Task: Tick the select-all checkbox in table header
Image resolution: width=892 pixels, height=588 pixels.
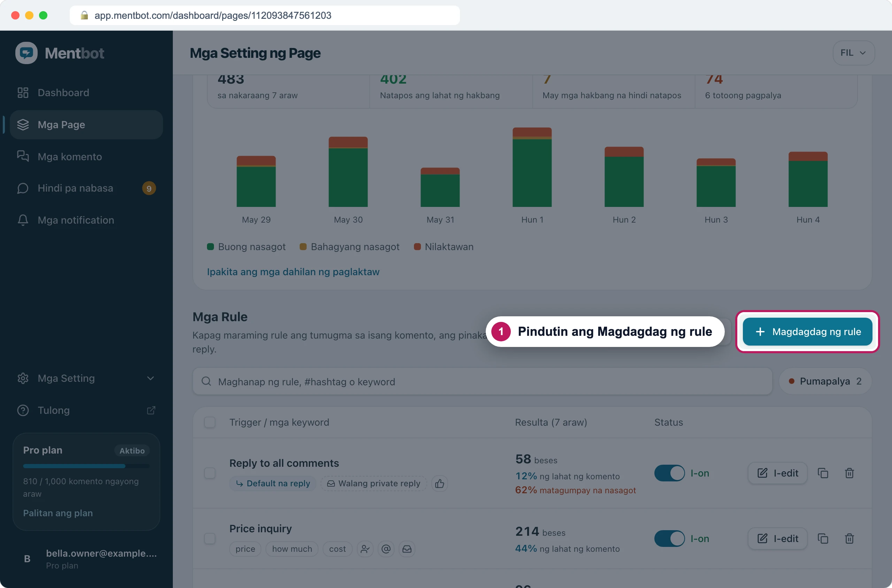Action: click(x=210, y=422)
